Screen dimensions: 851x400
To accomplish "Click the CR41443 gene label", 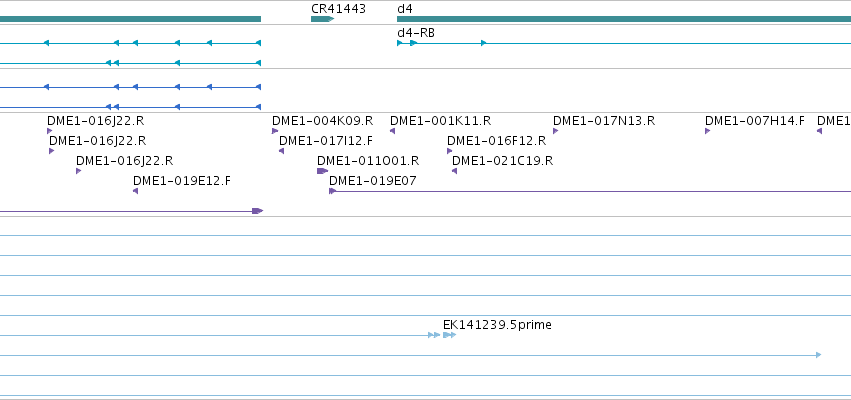I will 338,9.
